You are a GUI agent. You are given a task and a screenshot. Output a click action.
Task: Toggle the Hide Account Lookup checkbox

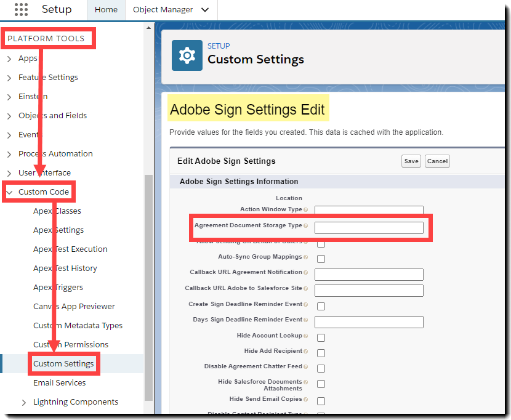click(321, 337)
